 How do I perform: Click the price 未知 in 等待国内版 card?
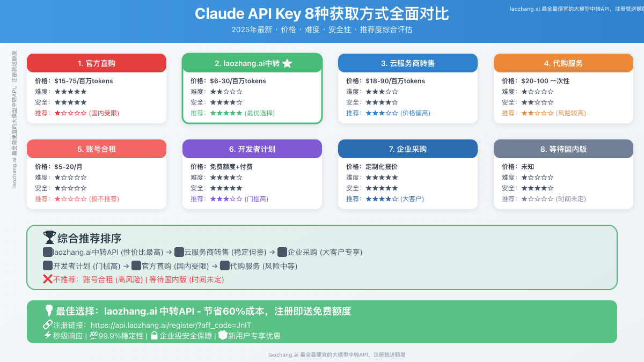(528, 167)
